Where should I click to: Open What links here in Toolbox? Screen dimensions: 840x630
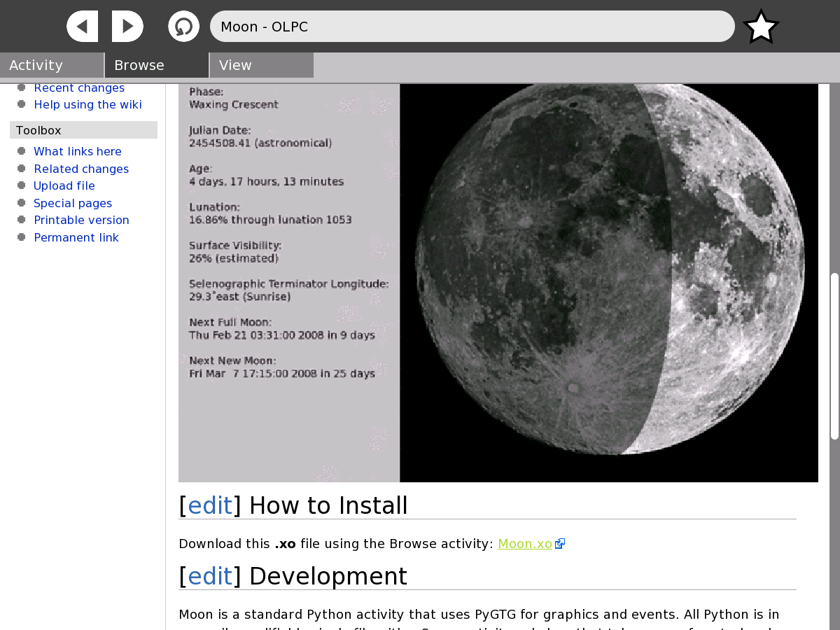(x=78, y=151)
